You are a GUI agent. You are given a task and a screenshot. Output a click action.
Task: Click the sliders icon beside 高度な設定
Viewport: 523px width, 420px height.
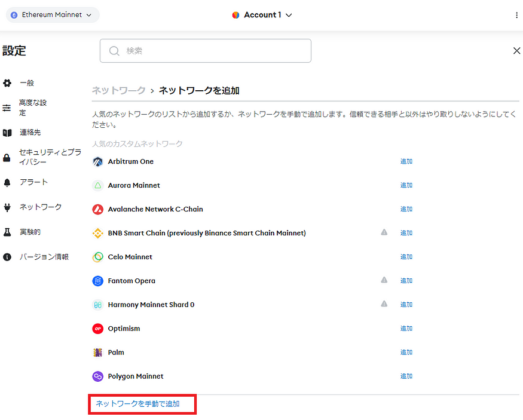pyautogui.click(x=7, y=108)
